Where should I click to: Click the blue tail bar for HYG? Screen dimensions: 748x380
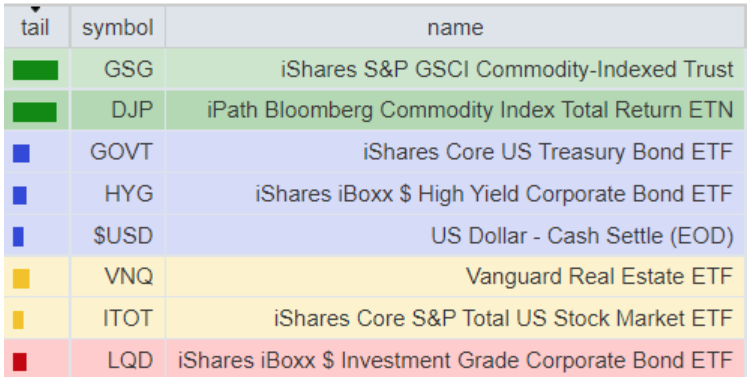(x=20, y=195)
